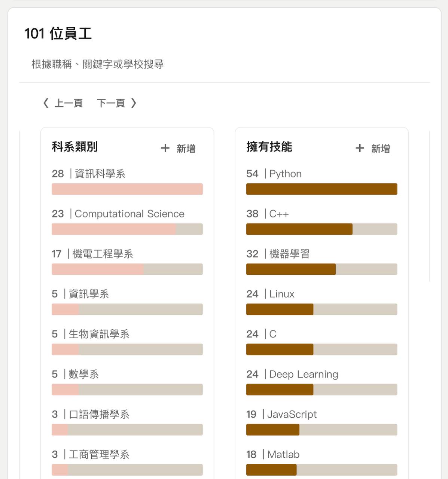The height and width of the screenshot is (479, 448).
Task: Filter by C++ skill label
Action: pyautogui.click(x=279, y=214)
